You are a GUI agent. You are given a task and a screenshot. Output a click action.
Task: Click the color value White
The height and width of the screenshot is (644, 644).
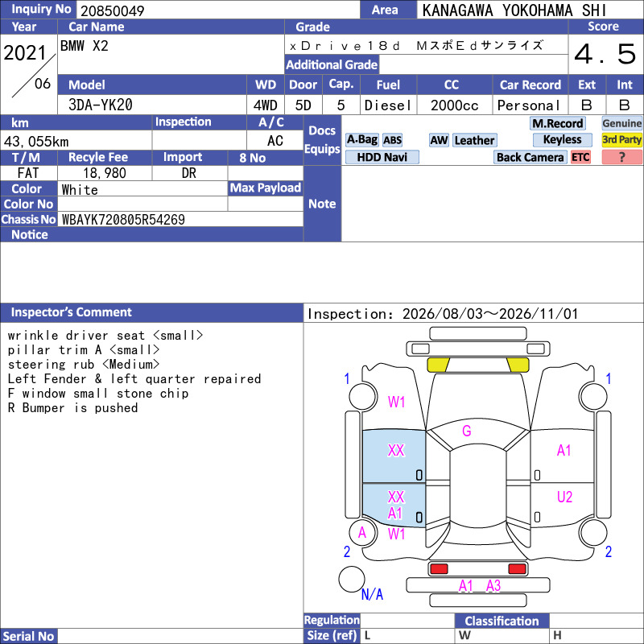click(80, 190)
